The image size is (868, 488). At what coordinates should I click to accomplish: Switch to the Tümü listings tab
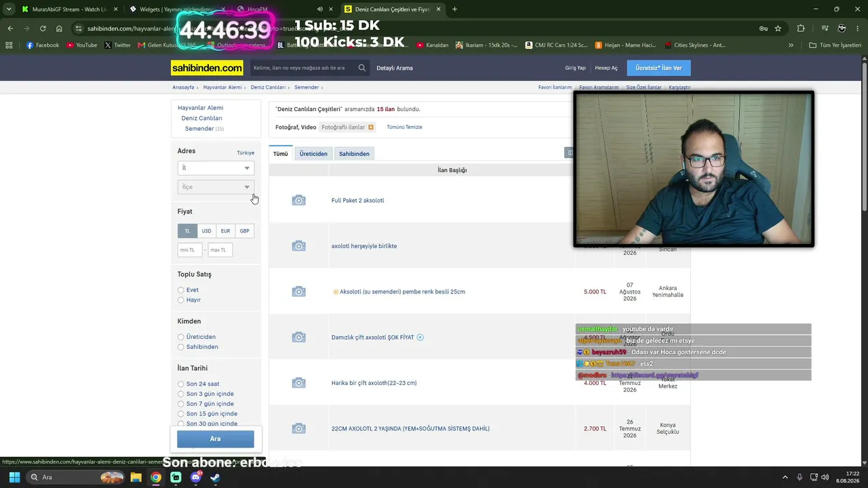tap(280, 154)
